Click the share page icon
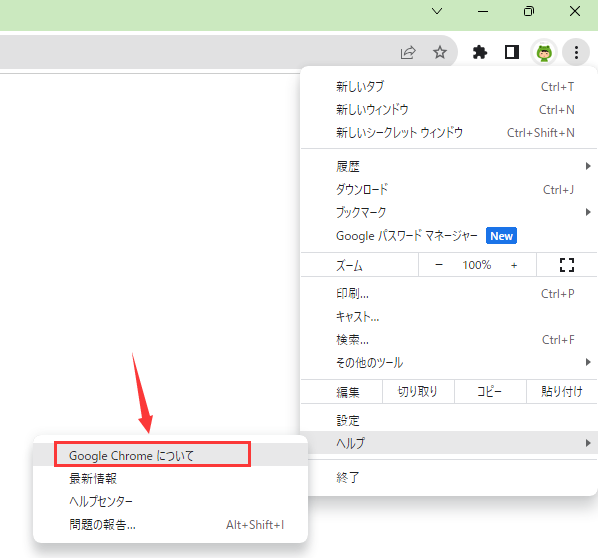 pyautogui.click(x=408, y=52)
